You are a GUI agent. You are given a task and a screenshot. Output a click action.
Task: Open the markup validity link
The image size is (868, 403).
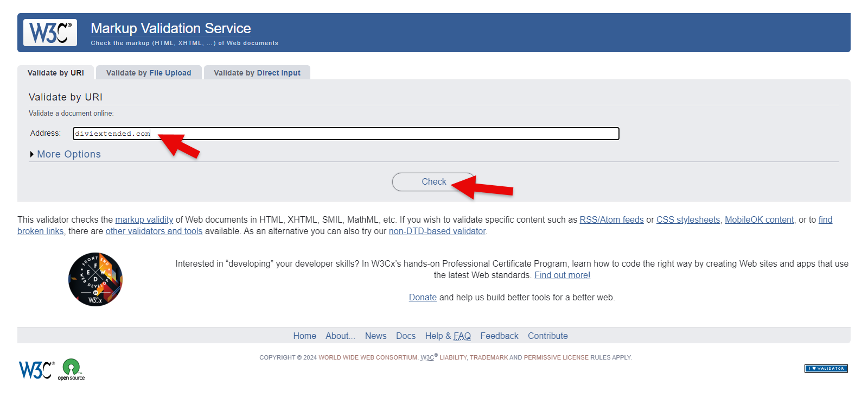point(144,219)
